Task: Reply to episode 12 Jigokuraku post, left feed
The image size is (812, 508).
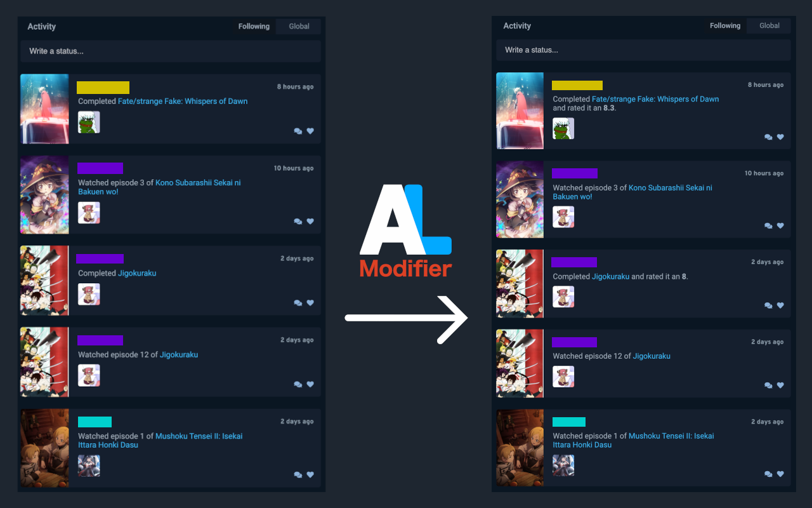Action: pos(298,384)
